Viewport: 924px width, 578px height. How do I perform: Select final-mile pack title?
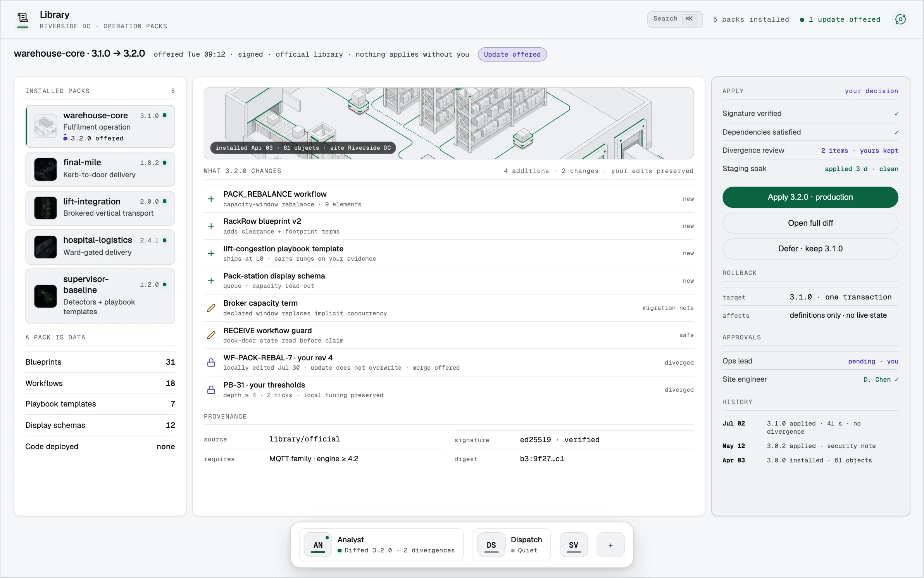pyautogui.click(x=82, y=163)
